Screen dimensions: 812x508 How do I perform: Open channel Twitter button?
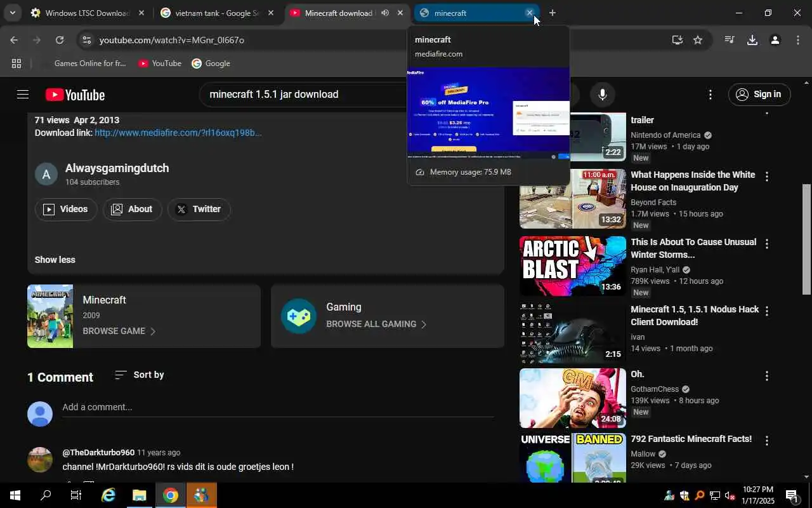(x=199, y=209)
